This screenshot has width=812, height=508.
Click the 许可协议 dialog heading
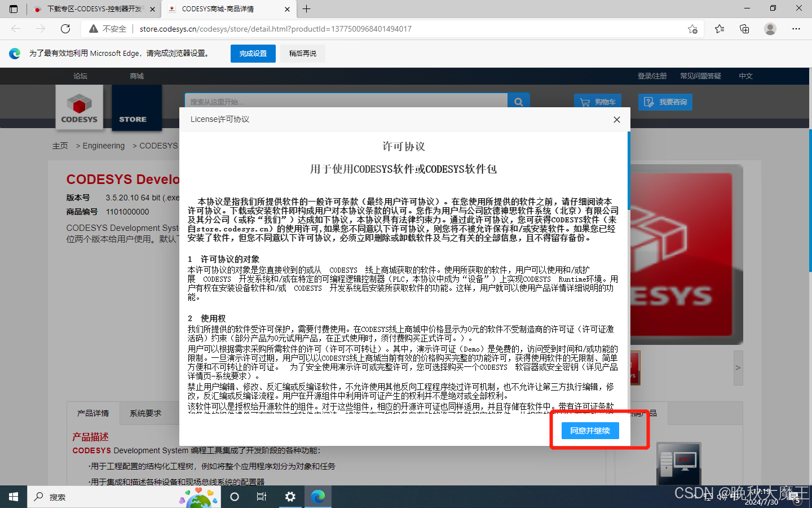(x=404, y=146)
